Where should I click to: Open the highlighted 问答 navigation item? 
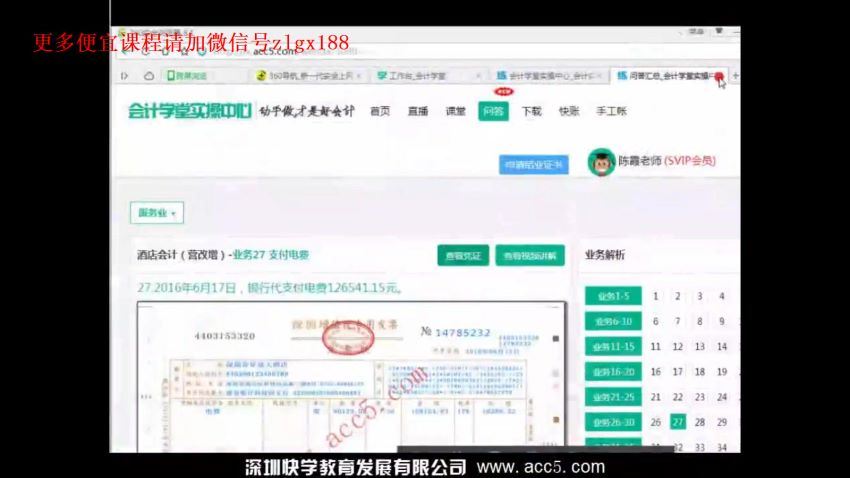pyautogui.click(x=493, y=111)
